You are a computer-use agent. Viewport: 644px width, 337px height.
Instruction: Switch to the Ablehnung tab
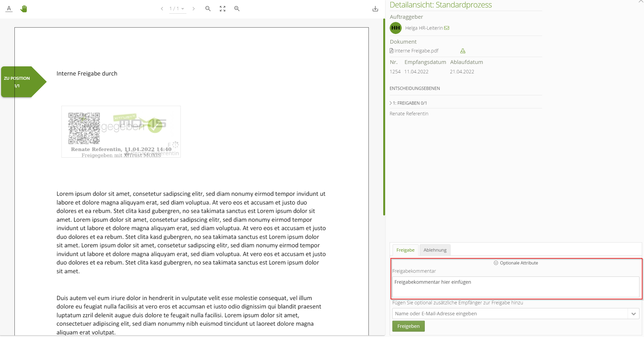point(435,250)
